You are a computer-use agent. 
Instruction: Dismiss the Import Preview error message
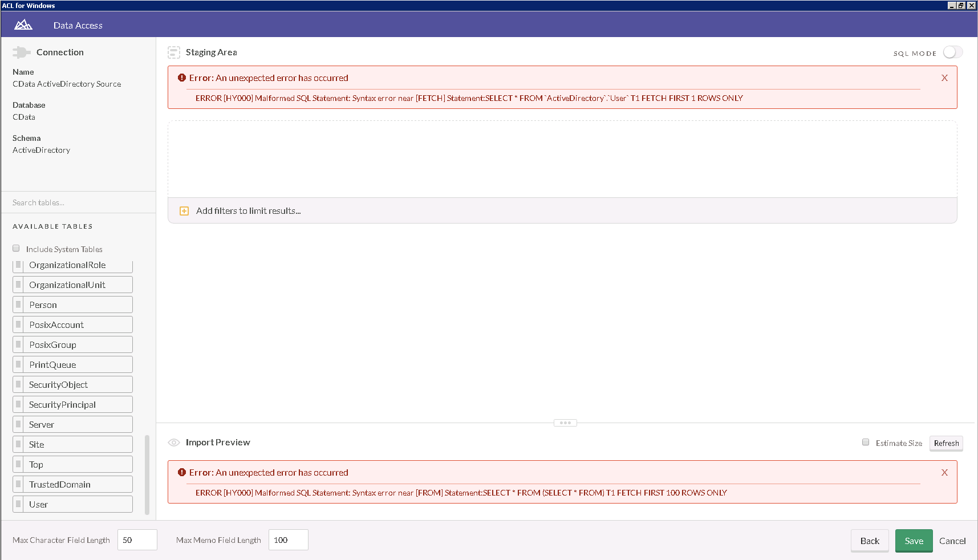[944, 472]
